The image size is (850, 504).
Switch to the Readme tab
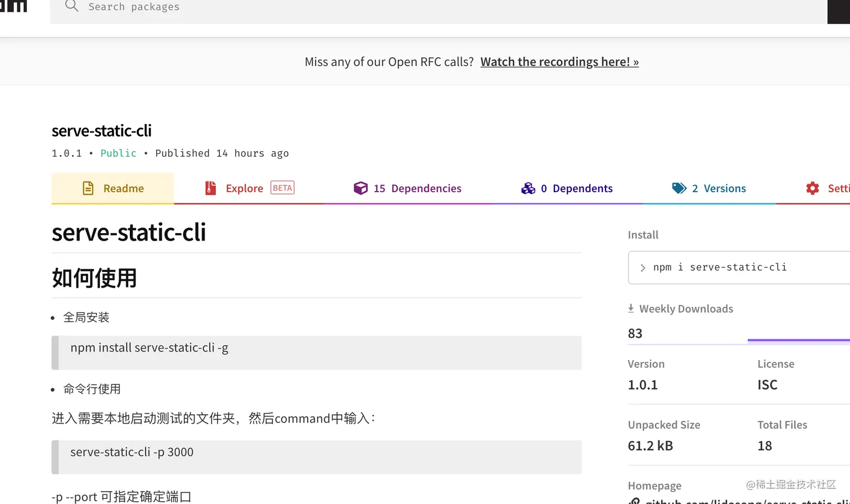(x=112, y=188)
